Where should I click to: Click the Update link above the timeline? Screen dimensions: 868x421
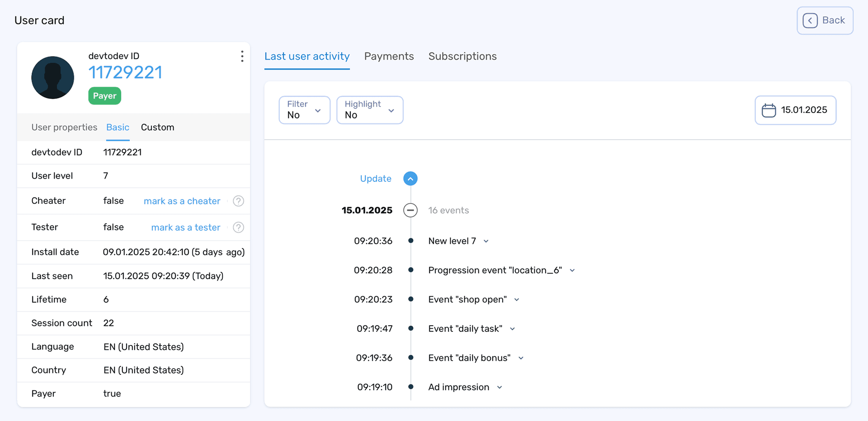376,178
